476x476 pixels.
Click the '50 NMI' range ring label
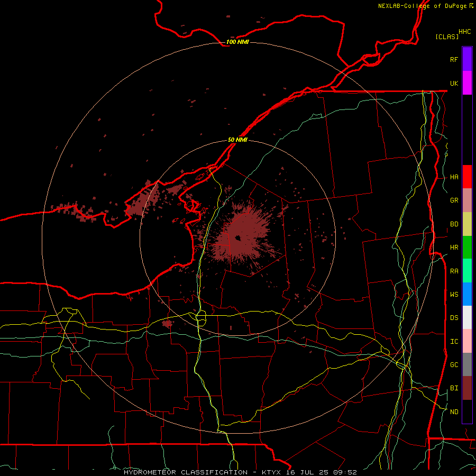point(237,140)
